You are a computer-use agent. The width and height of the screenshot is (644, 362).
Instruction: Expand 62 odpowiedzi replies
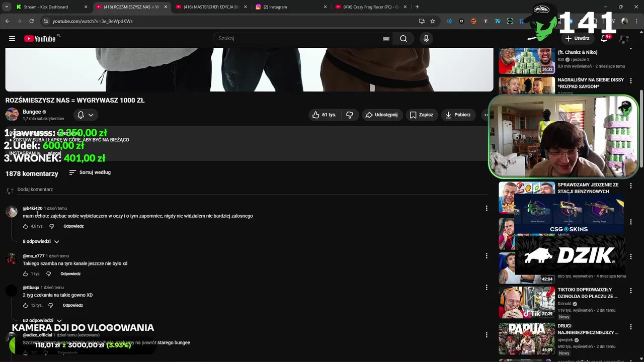click(x=42, y=320)
